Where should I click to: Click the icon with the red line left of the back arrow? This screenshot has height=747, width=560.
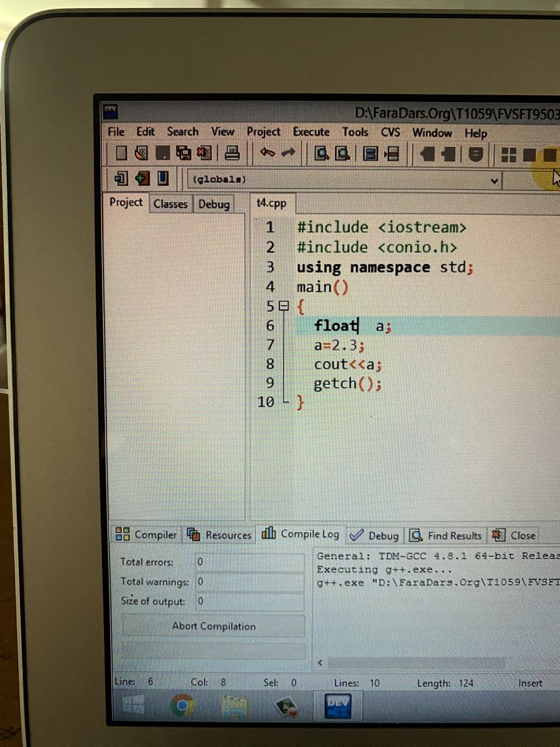point(391,154)
